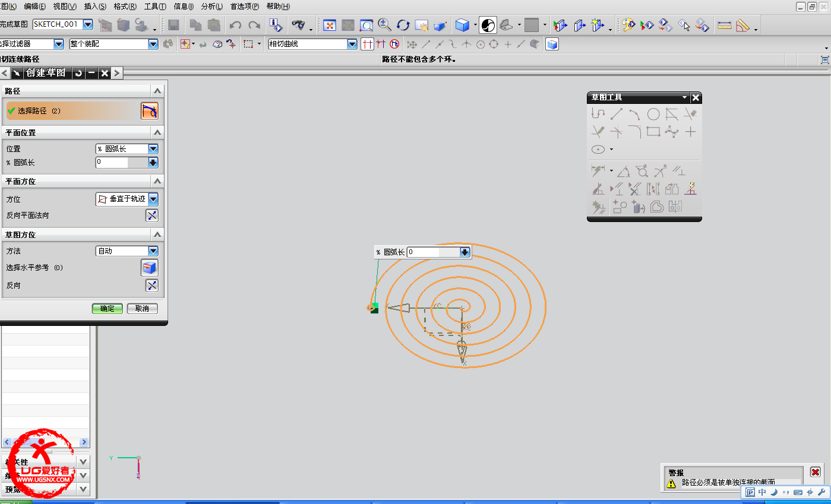Select the Fillet tool in 草图工具
Screen dimensions: 831x504
635,132
